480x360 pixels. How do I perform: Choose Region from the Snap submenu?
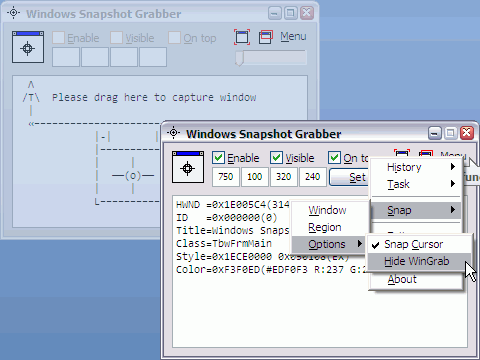pos(325,227)
